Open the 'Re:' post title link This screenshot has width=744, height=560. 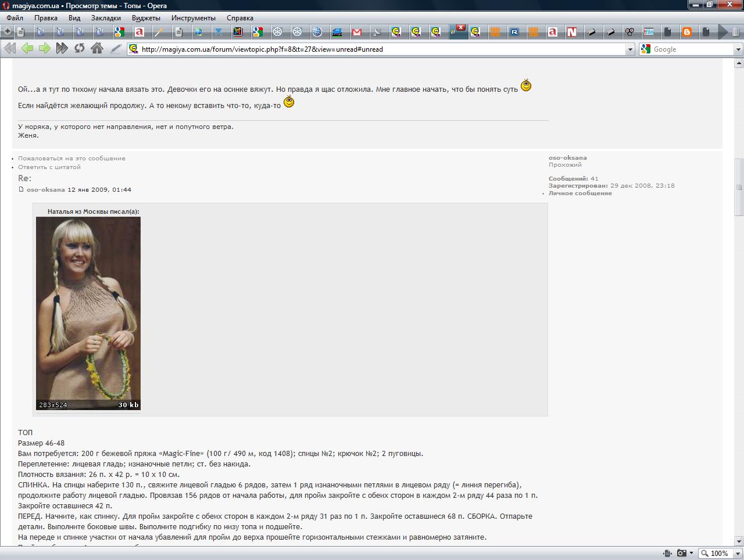(24, 178)
